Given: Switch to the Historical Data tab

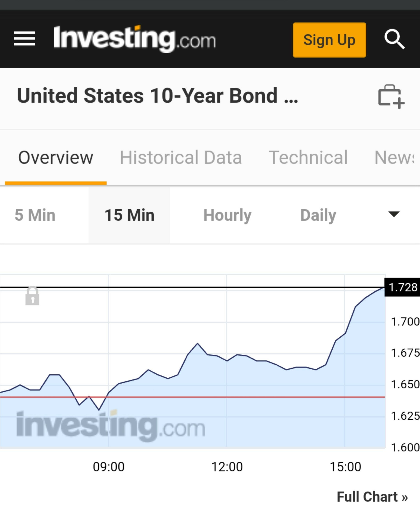Looking at the screenshot, I should (x=181, y=157).
